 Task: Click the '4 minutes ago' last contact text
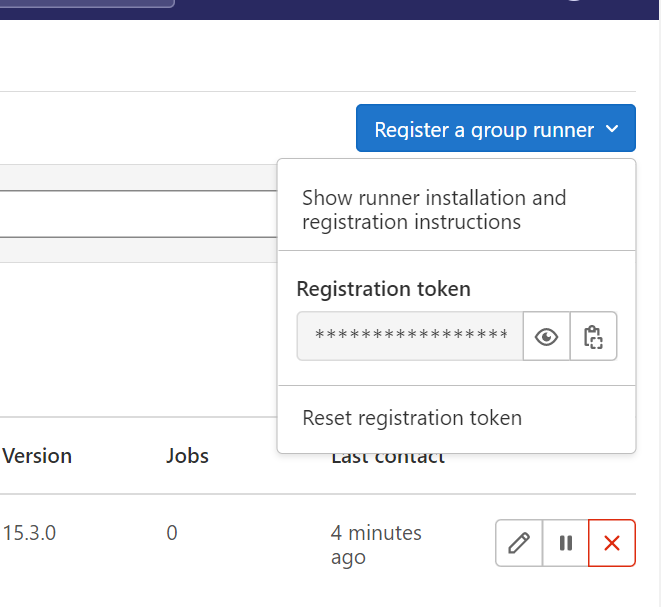pyautogui.click(x=376, y=544)
